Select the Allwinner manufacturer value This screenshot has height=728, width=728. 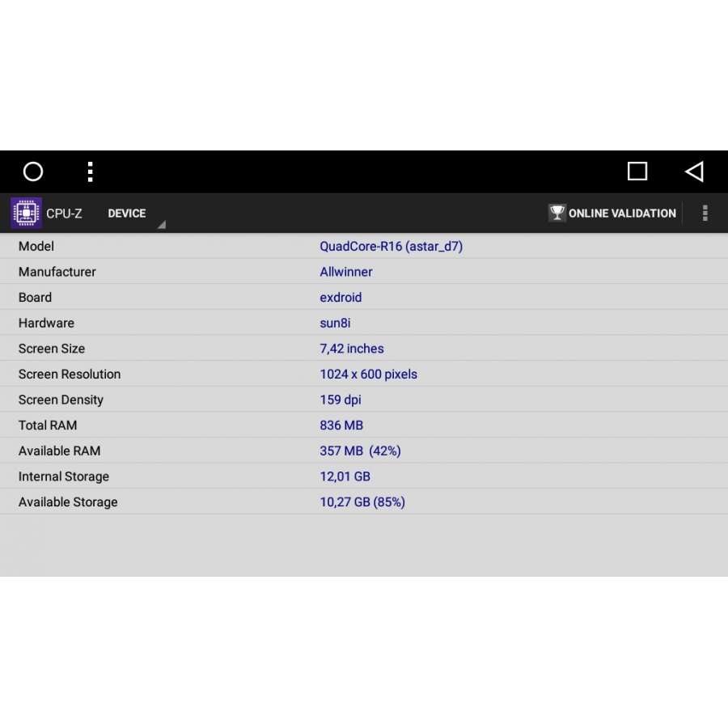click(x=346, y=272)
